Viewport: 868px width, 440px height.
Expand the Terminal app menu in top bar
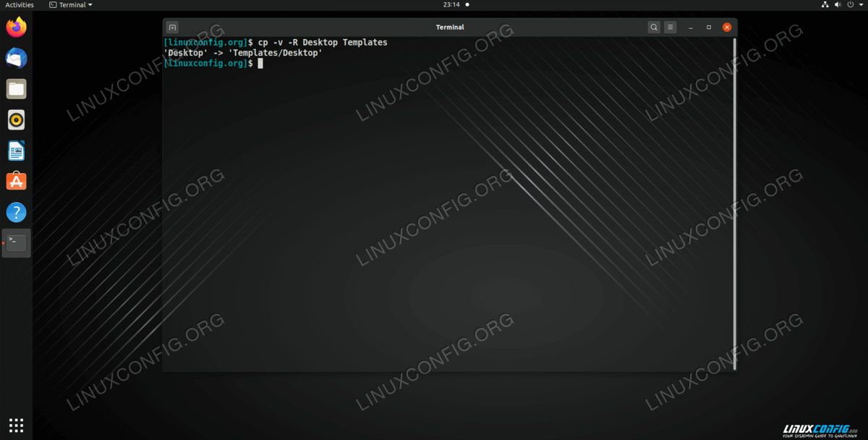pos(71,5)
